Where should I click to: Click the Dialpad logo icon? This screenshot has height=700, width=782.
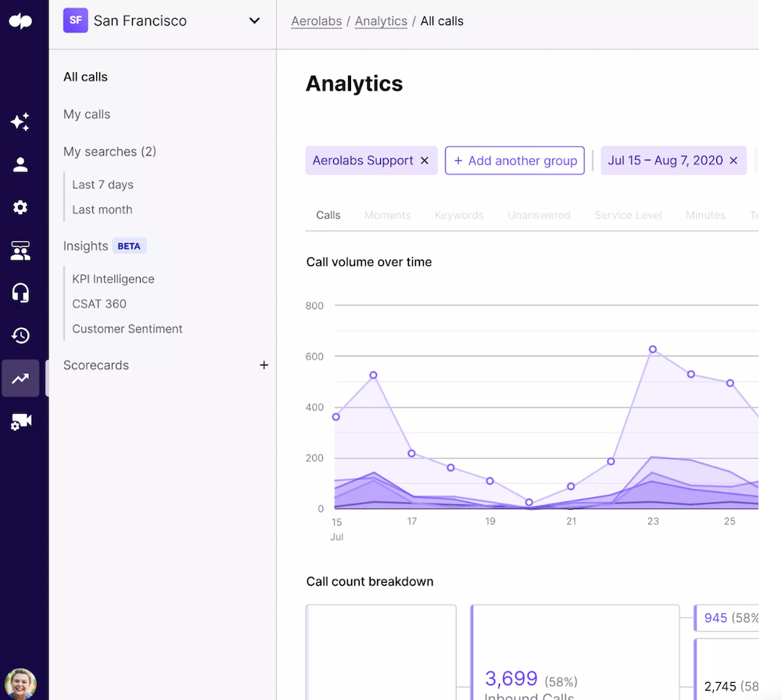tap(20, 21)
